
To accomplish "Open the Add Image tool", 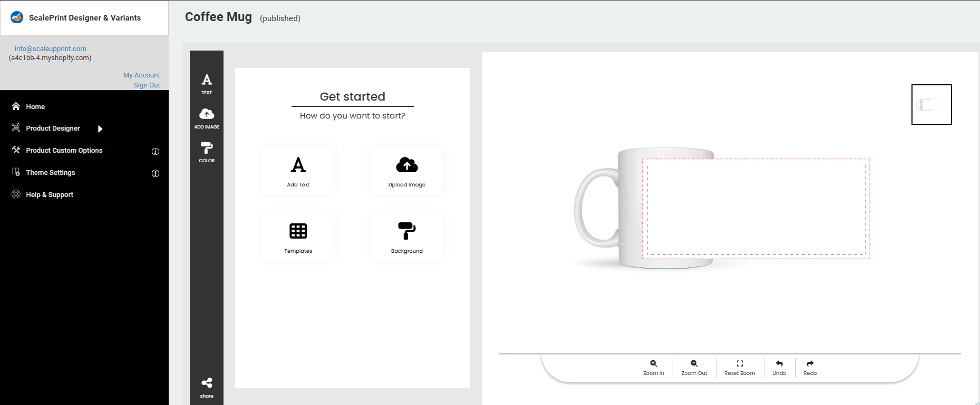I will 207,118.
